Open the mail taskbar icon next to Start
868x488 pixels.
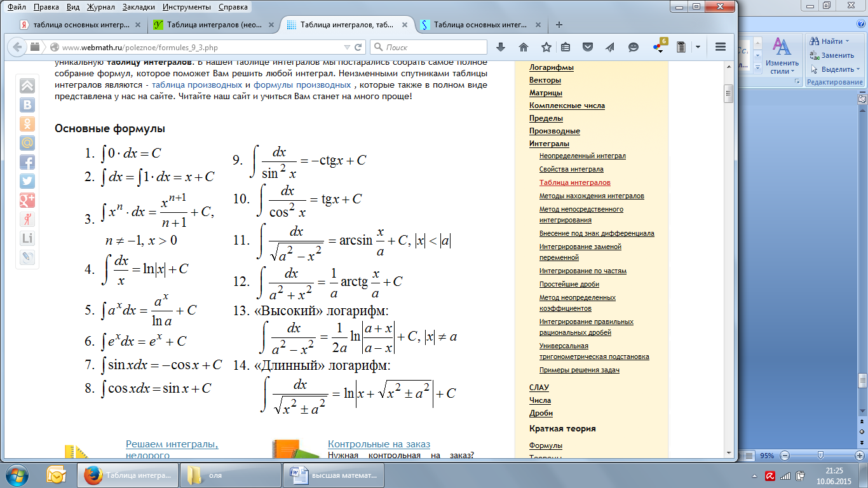[x=57, y=475]
